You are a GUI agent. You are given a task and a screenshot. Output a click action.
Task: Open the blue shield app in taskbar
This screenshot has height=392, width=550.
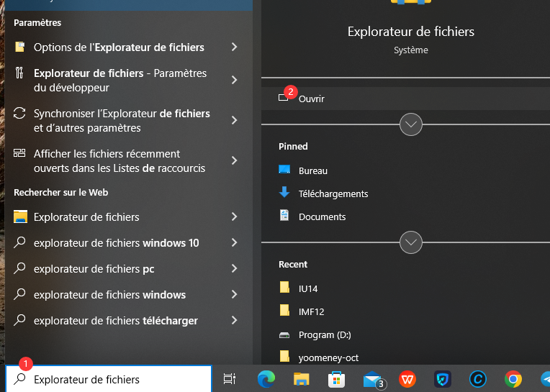click(x=442, y=379)
